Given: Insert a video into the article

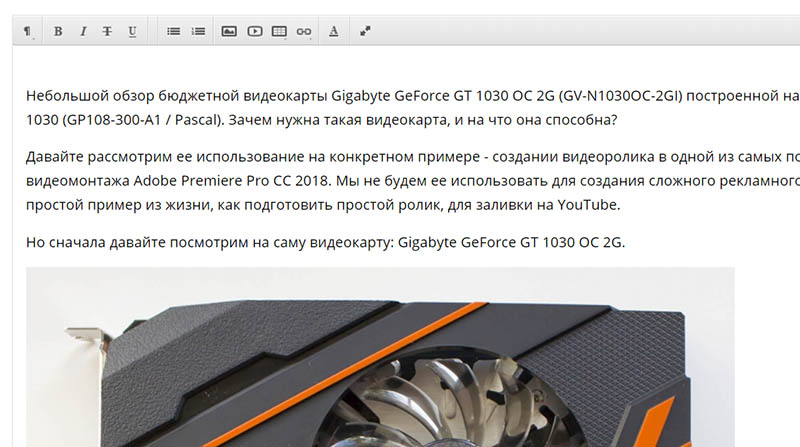Looking at the screenshot, I should (255, 32).
